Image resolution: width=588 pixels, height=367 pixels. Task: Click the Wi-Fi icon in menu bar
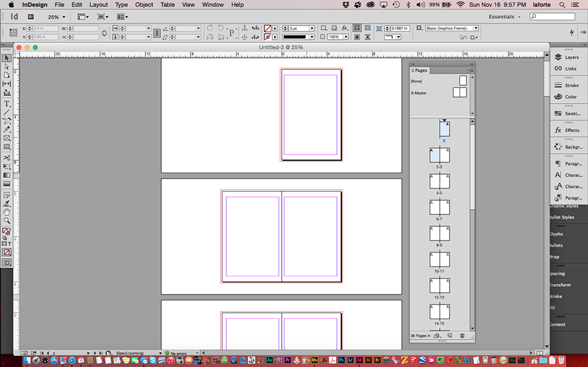point(460,5)
